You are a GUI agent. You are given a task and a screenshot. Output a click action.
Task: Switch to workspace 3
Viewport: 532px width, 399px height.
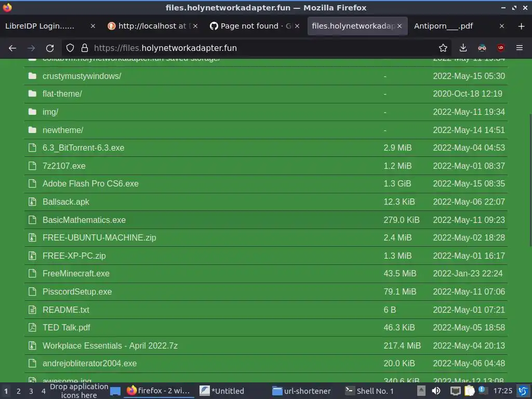[x=31, y=391]
